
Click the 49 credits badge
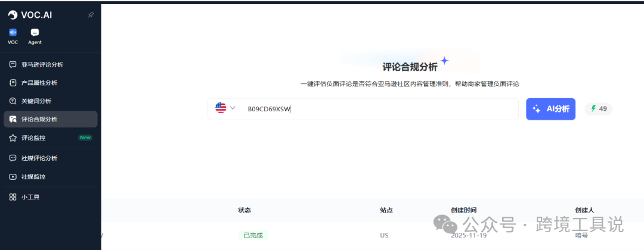coord(599,108)
